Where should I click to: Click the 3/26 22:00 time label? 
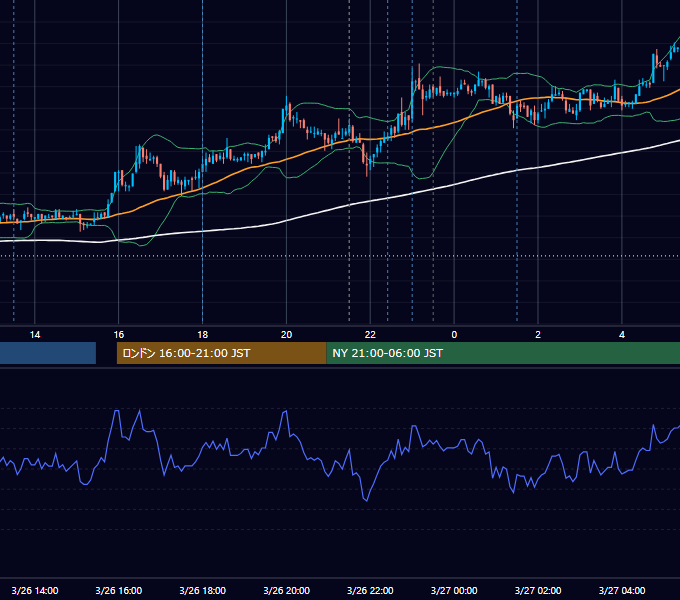370,590
